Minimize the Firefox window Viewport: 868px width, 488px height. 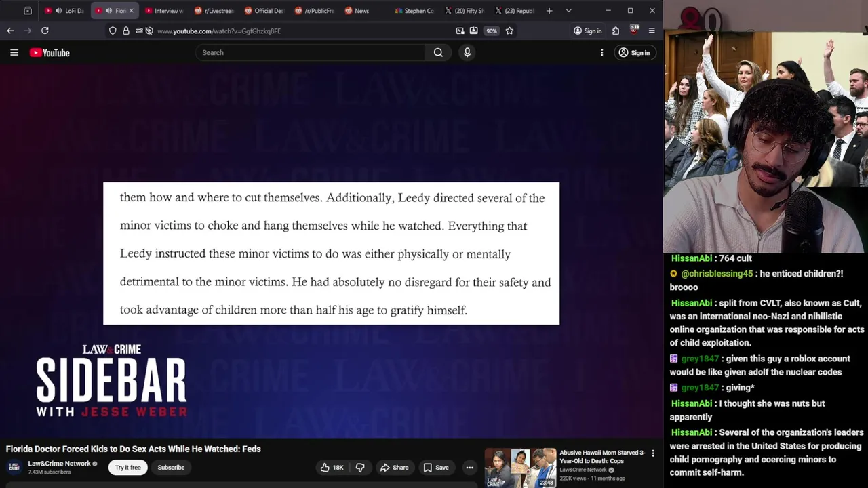pos(608,11)
